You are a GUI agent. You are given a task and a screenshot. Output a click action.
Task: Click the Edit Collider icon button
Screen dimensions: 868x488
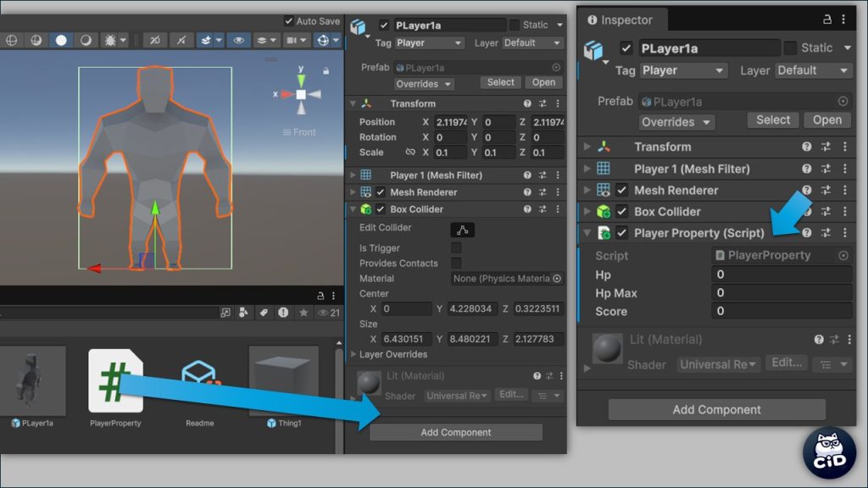click(x=462, y=230)
